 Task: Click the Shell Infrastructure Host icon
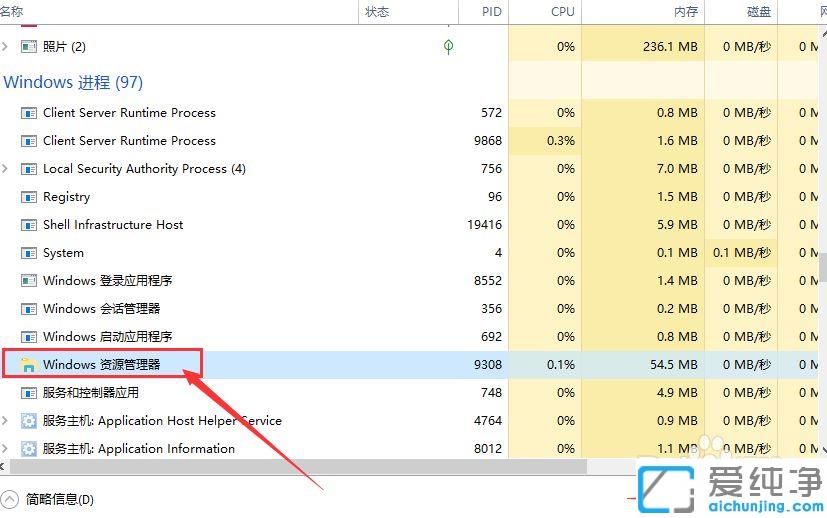coord(29,225)
